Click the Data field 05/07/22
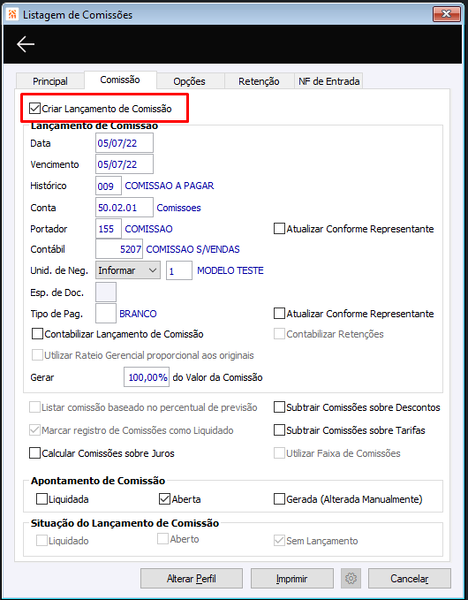 [x=124, y=143]
